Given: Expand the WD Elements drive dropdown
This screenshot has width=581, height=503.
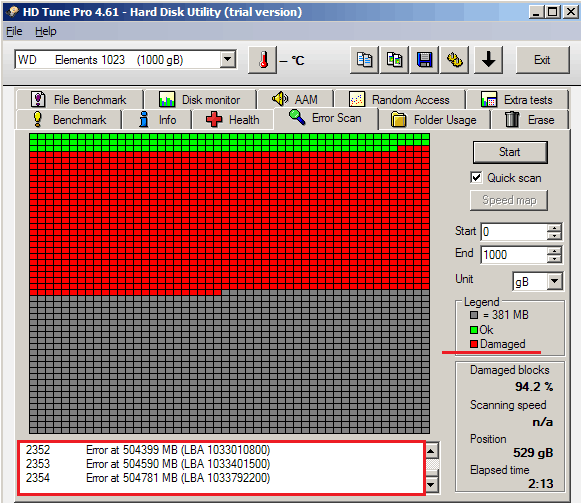Looking at the screenshot, I should pos(228,59).
